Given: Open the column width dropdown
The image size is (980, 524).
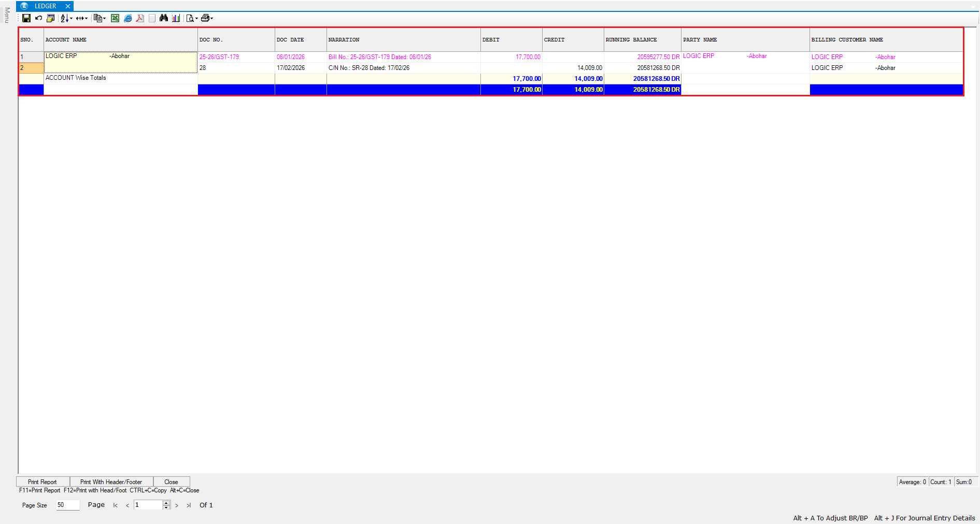Looking at the screenshot, I should (86, 19).
